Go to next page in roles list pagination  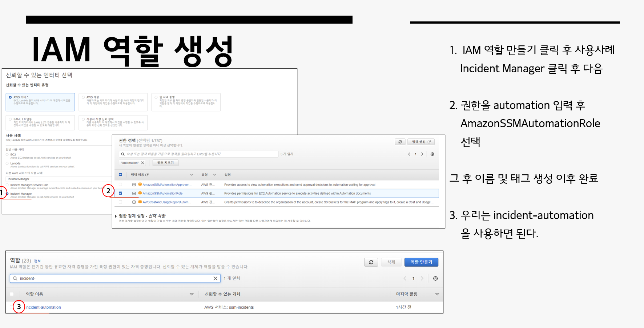[422, 278]
